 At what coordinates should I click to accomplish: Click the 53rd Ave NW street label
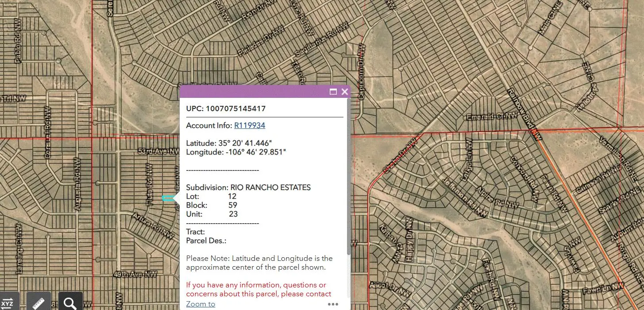[x=158, y=151]
